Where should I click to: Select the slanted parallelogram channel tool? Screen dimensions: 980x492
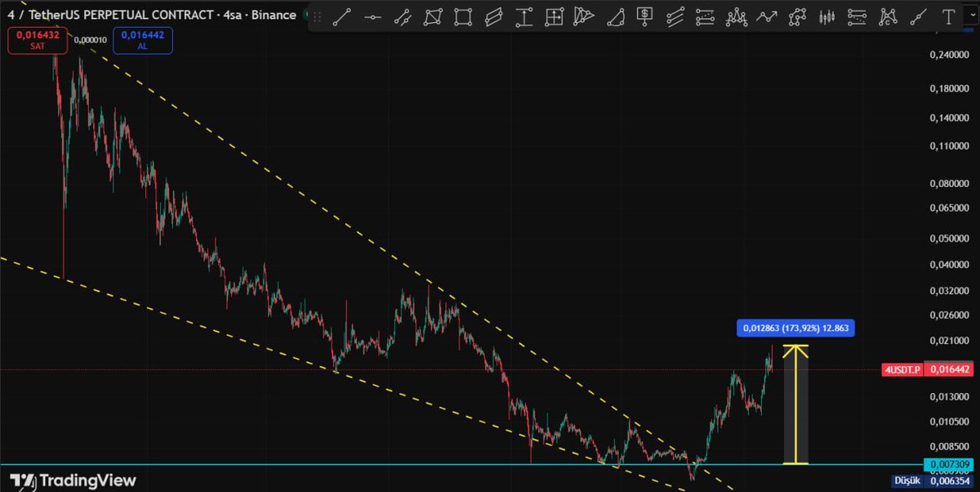[x=494, y=16]
